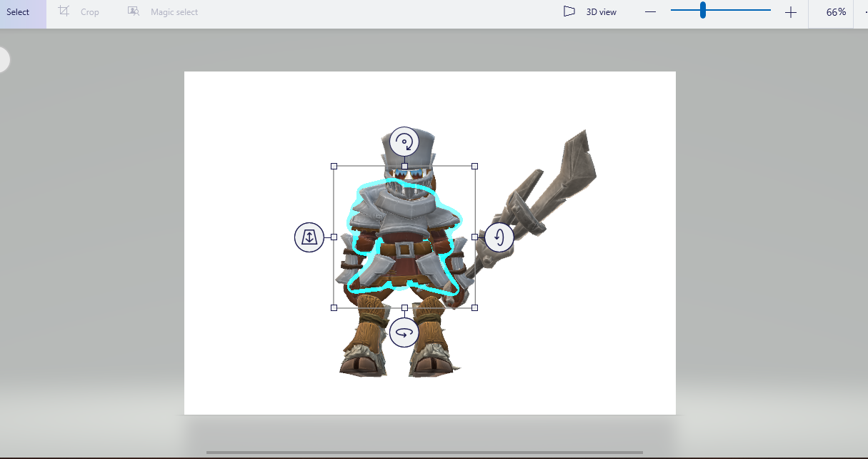Start Magic select
This screenshot has width=868, height=459.
pos(163,12)
